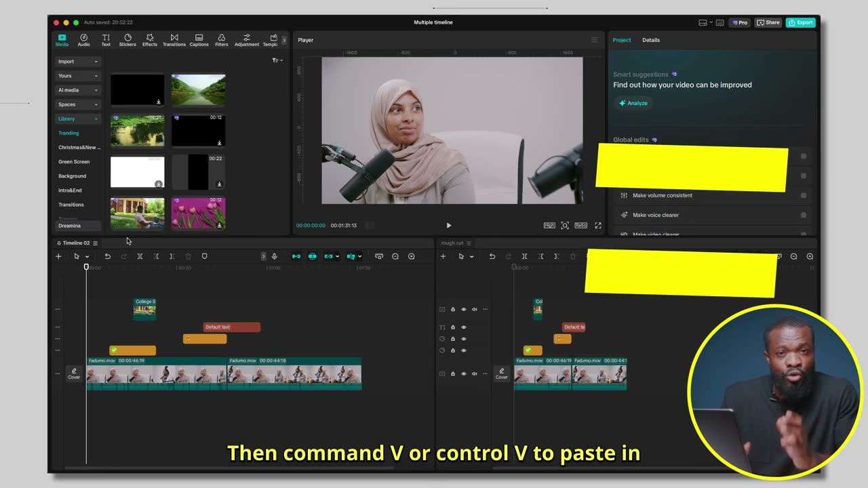Switch to the Media tab
This screenshot has width=868, height=488.
point(62,40)
